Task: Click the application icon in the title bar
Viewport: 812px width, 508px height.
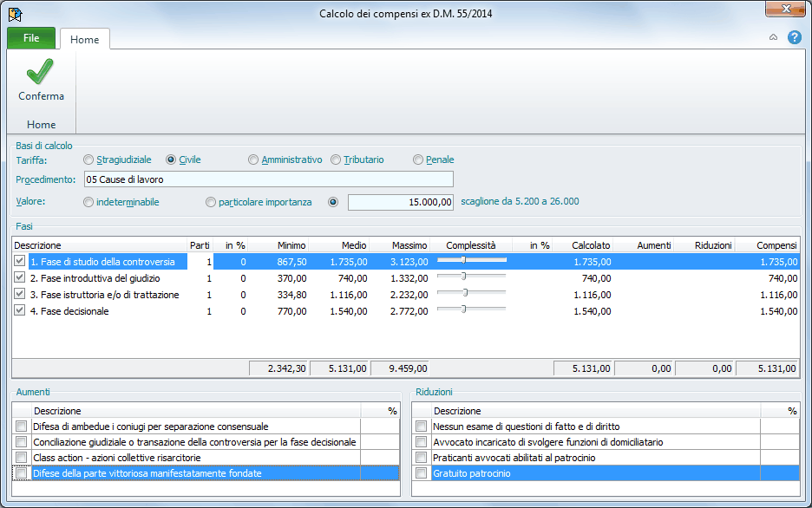Action: pyautogui.click(x=16, y=14)
